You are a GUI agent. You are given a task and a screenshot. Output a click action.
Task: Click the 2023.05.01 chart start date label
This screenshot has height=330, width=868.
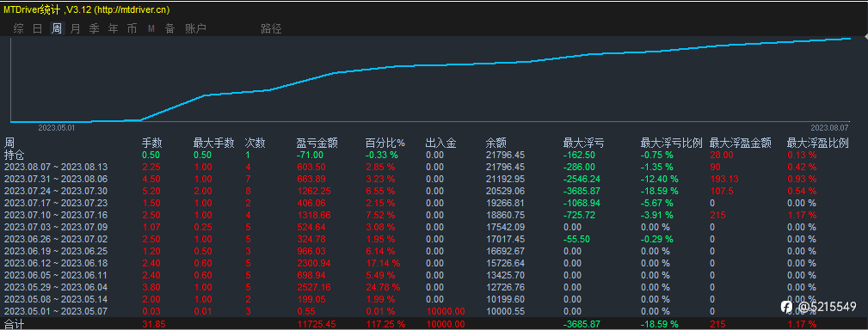point(56,128)
